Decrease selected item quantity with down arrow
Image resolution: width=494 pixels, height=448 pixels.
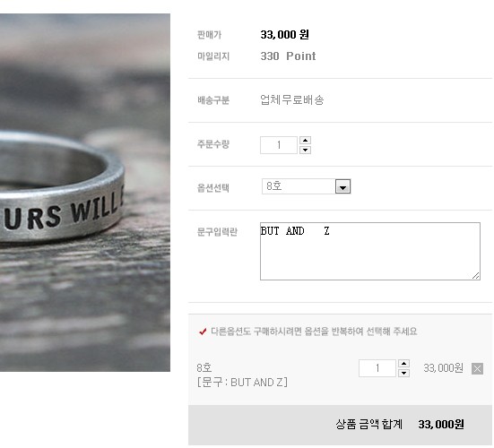[x=403, y=373]
